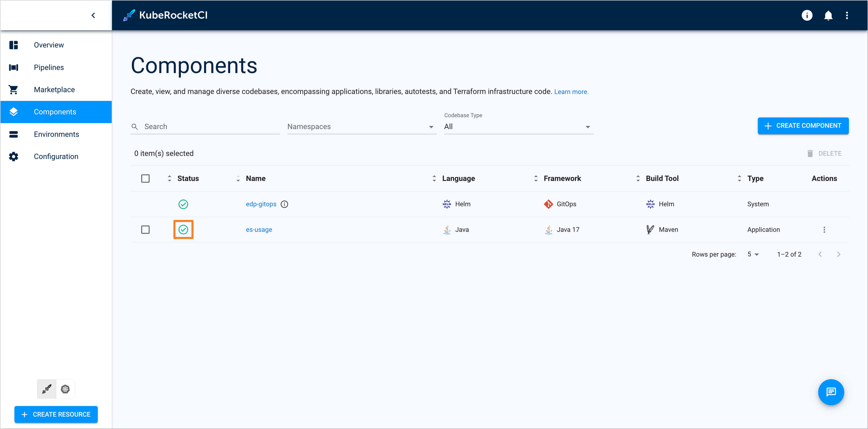Change Rows per page from 5

[x=752, y=254]
